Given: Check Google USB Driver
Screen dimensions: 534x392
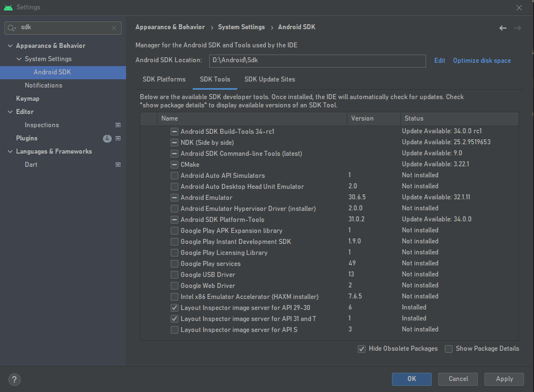Looking at the screenshot, I should [x=175, y=275].
